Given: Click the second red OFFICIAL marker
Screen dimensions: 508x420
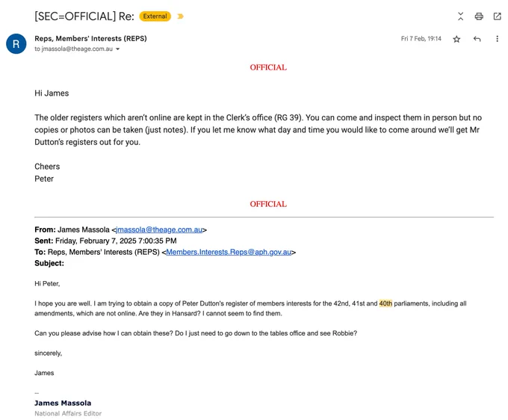Looking at the screenshot, I should click(x=268, y=204).
